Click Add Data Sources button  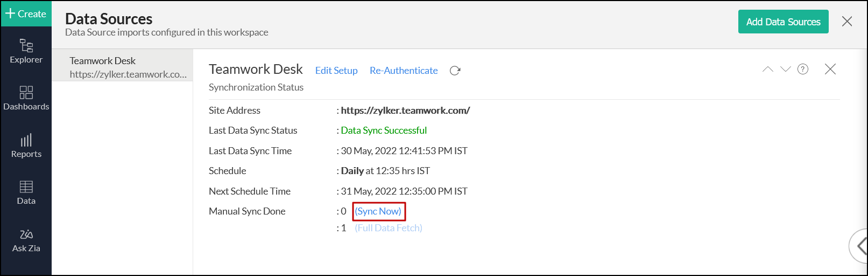click(782, 22)
